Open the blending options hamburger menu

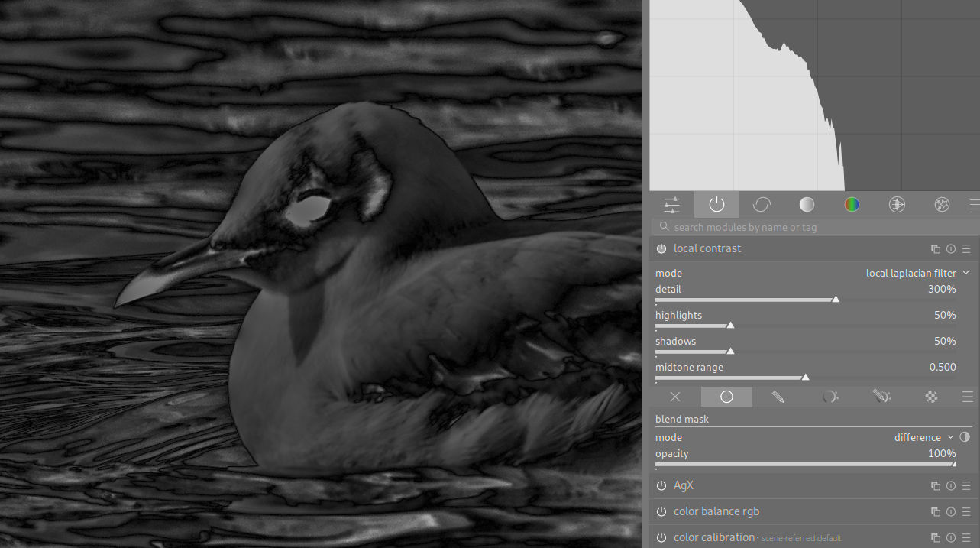[x=967, y=397]
